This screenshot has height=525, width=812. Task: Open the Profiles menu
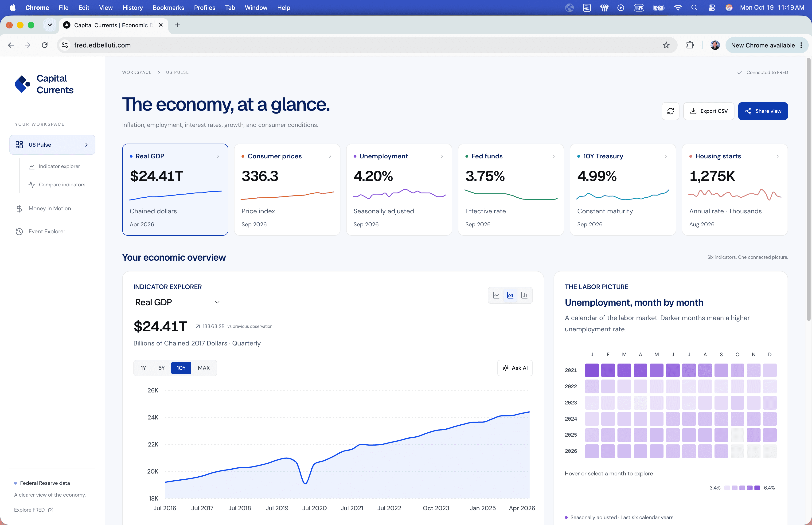pyautogui.click(x=204, y=8)
